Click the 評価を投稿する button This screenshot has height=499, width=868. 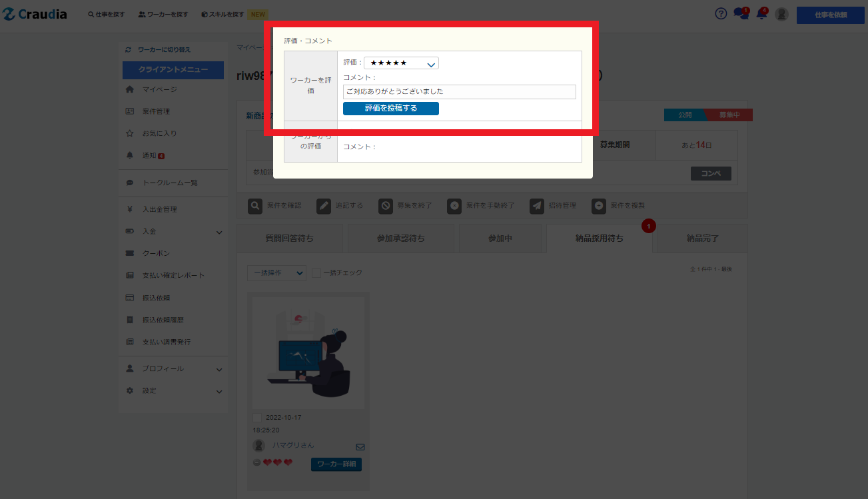(x=391, y=109)
